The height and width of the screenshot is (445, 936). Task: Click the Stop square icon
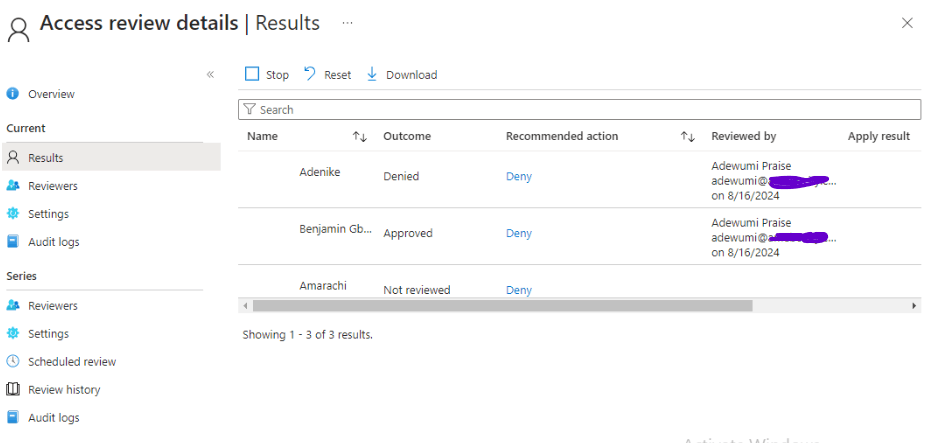point(252,75)
